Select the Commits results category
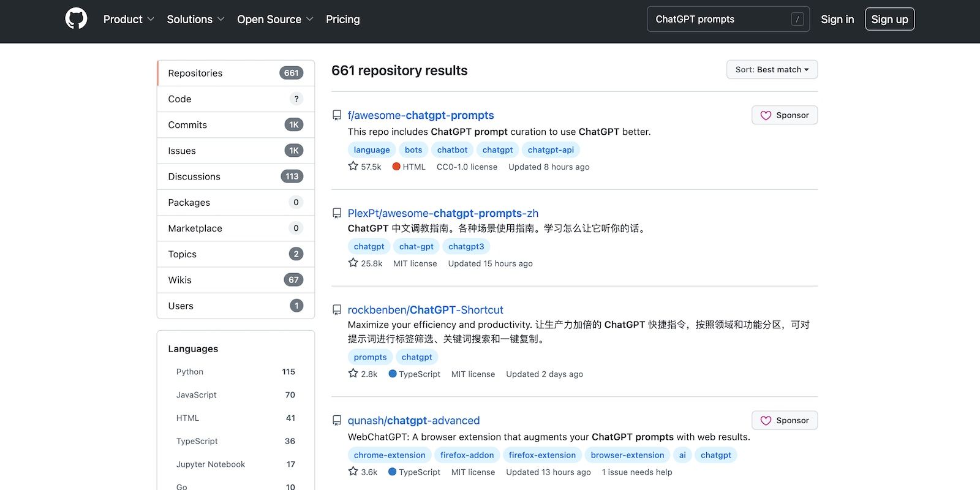This screenshot has height=490, width=980. pos(236,124)
